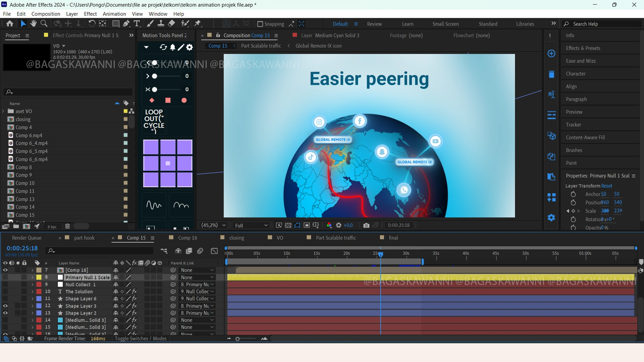
Task: Select the Brush tool
Action: (150, 23)
